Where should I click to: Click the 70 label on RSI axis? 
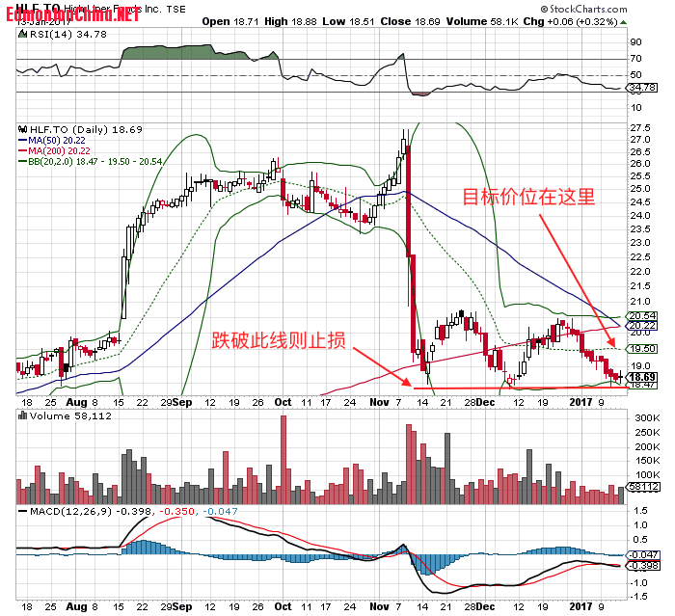[x=635, y=59]
